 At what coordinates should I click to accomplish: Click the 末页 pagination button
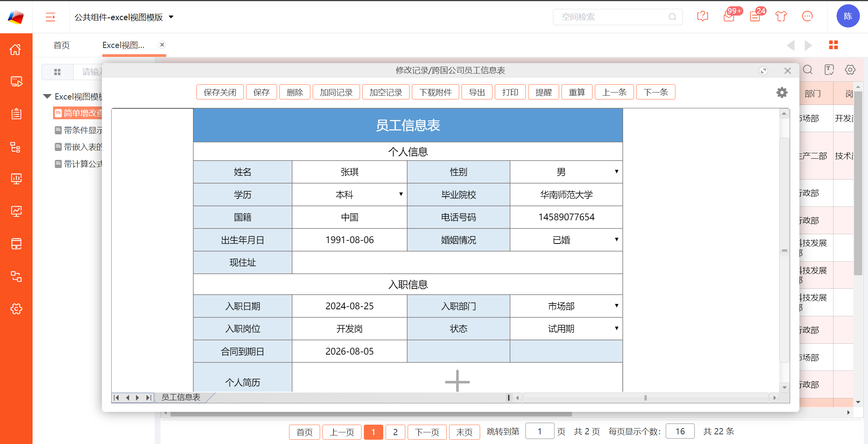(465, 432)
